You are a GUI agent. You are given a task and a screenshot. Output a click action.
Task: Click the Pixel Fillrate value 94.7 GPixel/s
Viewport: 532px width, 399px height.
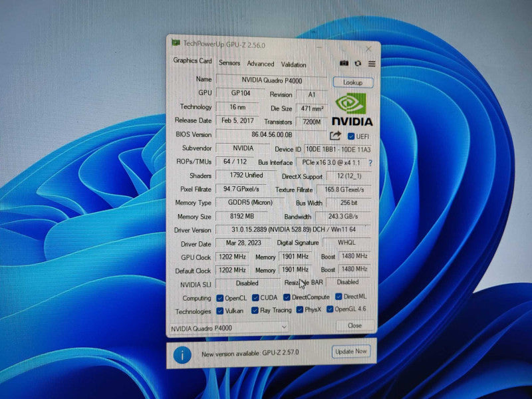(x=241, y=189)
